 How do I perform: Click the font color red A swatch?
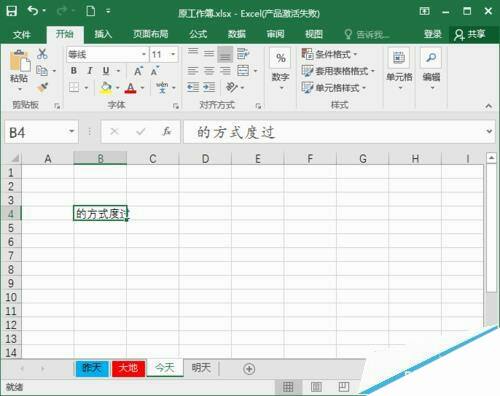pyautogui.click(x=130, y=88)
